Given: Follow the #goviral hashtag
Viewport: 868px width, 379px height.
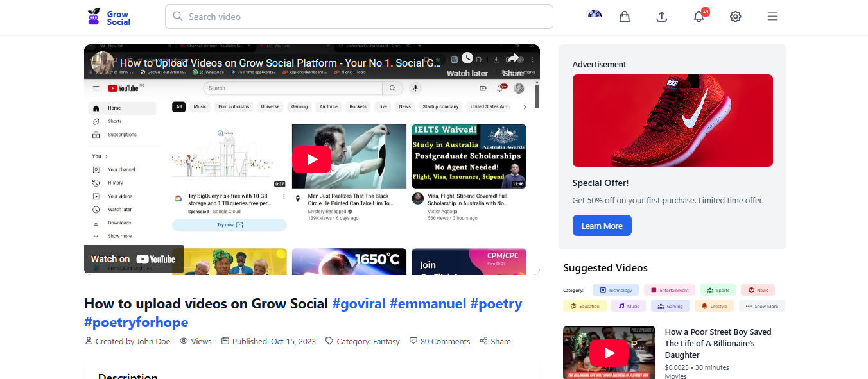Looking at the screenshot, I should (359, 303).
